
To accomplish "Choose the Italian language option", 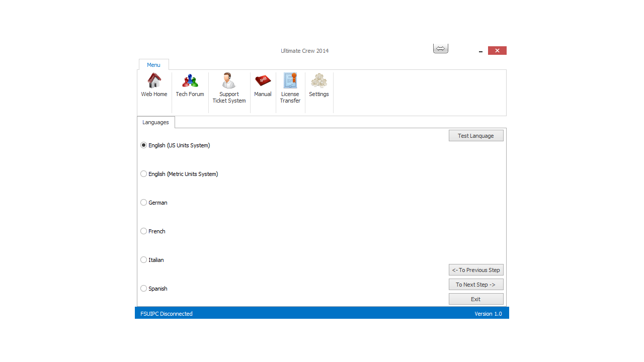I will (152, 260).
